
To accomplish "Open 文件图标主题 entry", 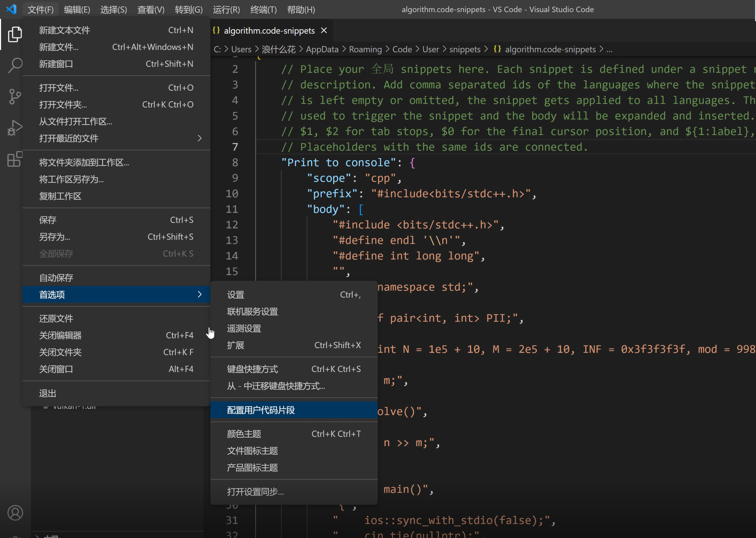I will coord(294,451).
